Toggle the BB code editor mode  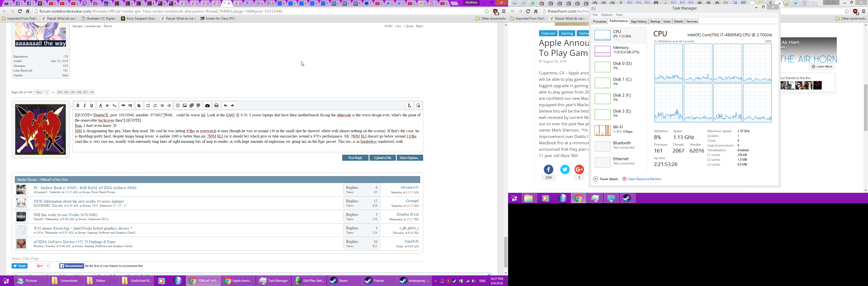[x=418, y=106]
